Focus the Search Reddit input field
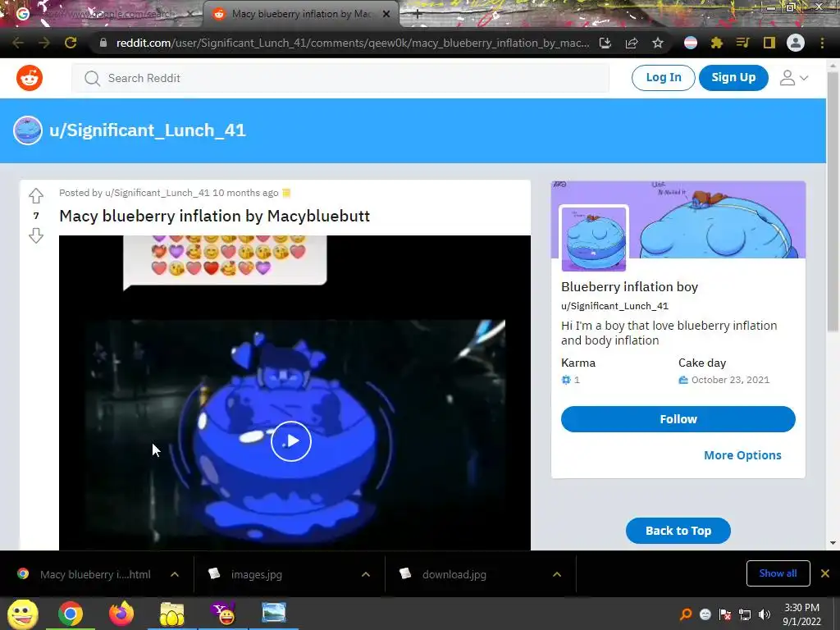This screenshot has width=840, height=630. (x=340, y=78)
